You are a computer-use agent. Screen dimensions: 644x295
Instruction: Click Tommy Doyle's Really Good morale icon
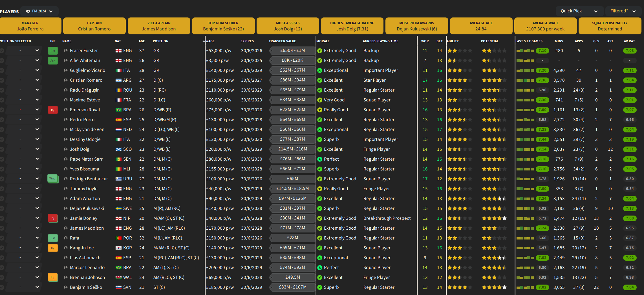coord(320,189)
